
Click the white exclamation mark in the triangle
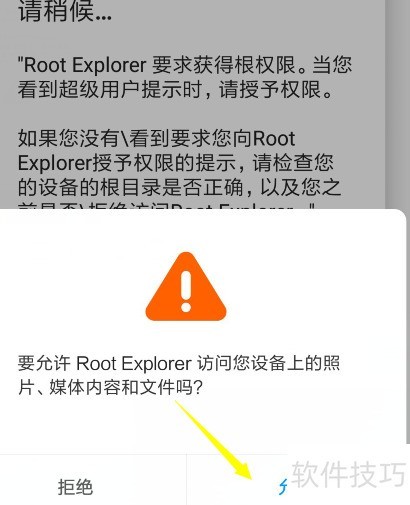[x=186, y=291]
